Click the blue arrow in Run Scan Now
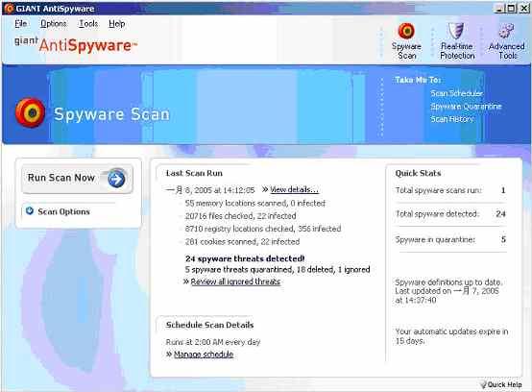Screen dimensions: 532x392 (x=116, y=179)
